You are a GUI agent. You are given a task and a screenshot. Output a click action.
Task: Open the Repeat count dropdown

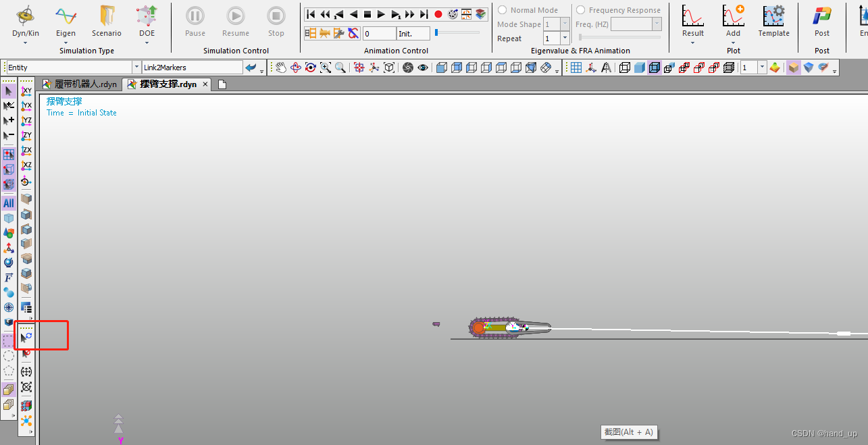point(565,38)
